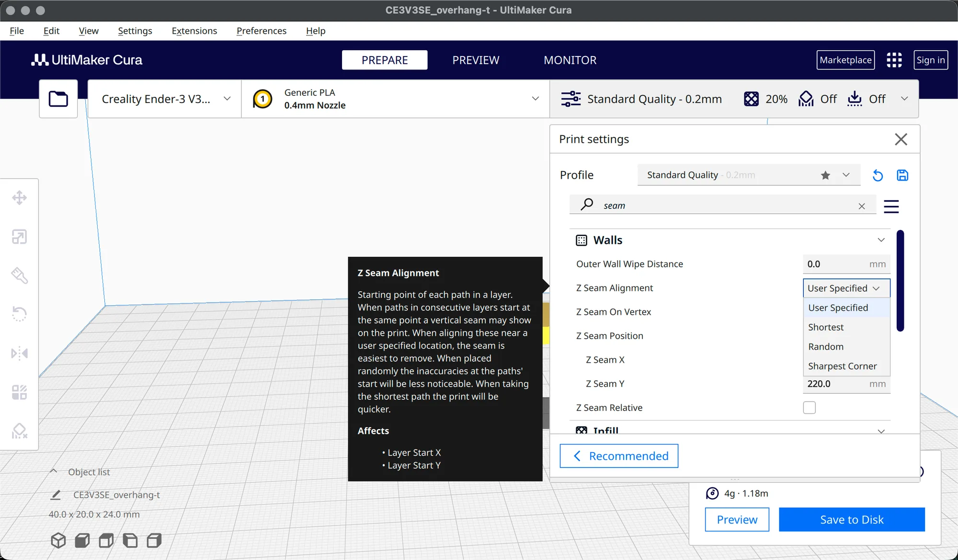Click the Sign in button
This screenshot has height=560, width=958.
coord(931,60)
